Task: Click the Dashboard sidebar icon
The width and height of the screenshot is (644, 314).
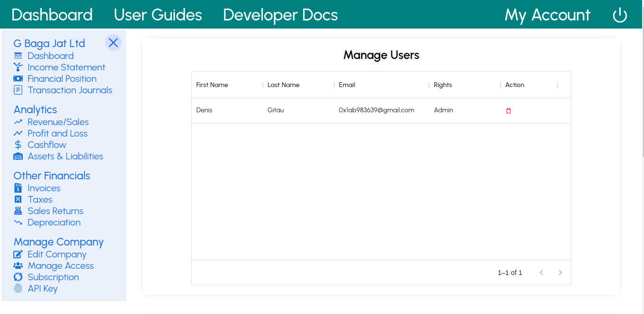Action: pyautogui.click(x=18, y=56)
